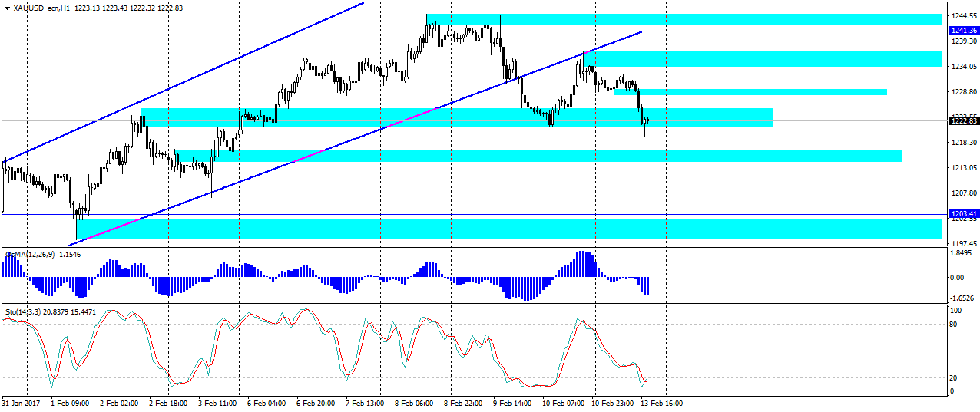The image size is (980, 412).
Task: Select the 6 Feb 04:00 time label
Action: click(266, 403)
